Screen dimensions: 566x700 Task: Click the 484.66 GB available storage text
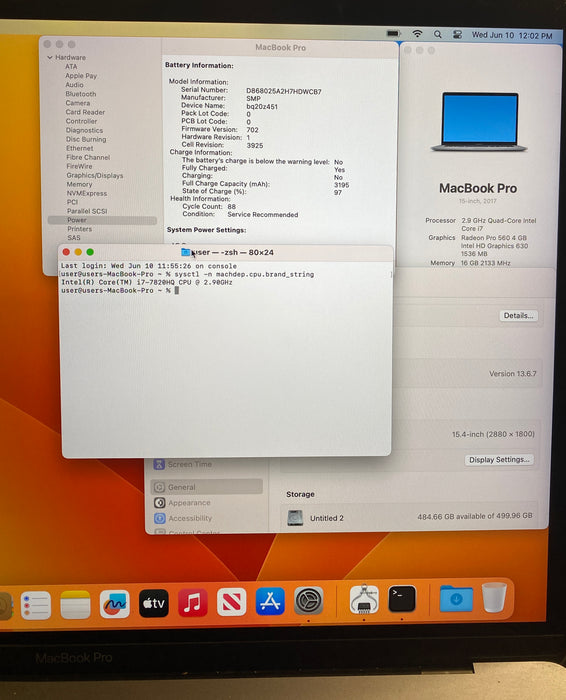[475, 516]
